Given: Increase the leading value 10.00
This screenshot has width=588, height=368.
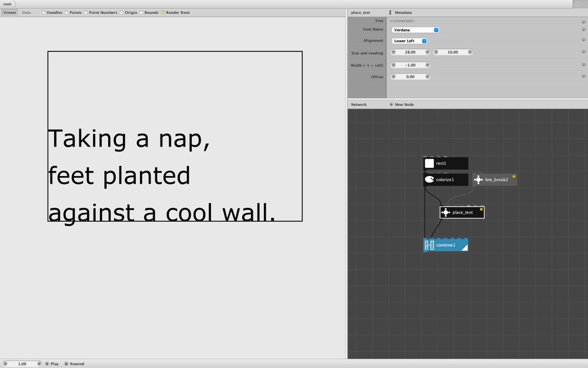Looking at the screenshot, I should click(469, 52).
